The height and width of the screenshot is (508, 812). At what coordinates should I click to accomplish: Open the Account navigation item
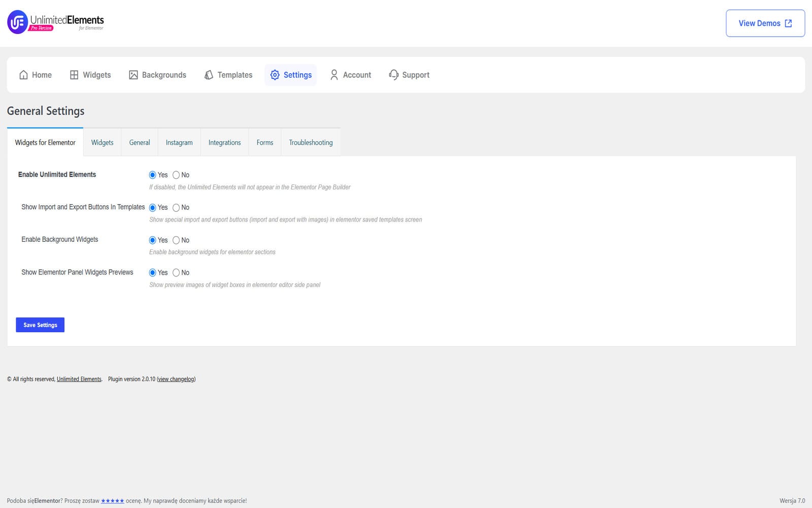[351, 75]
